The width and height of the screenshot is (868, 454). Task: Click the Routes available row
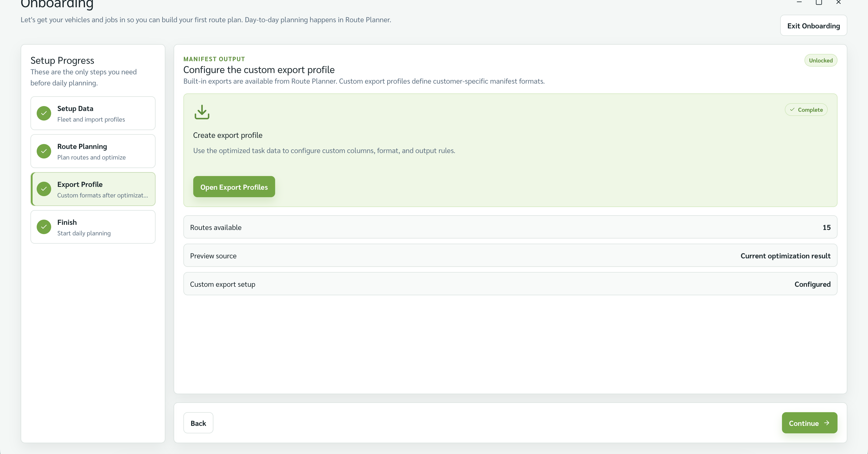[510, 227]
